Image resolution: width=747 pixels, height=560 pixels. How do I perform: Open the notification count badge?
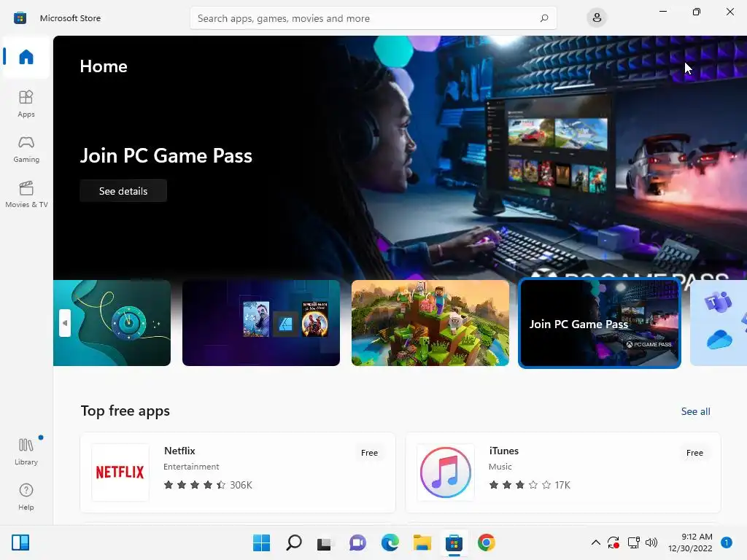coord(726,542)
